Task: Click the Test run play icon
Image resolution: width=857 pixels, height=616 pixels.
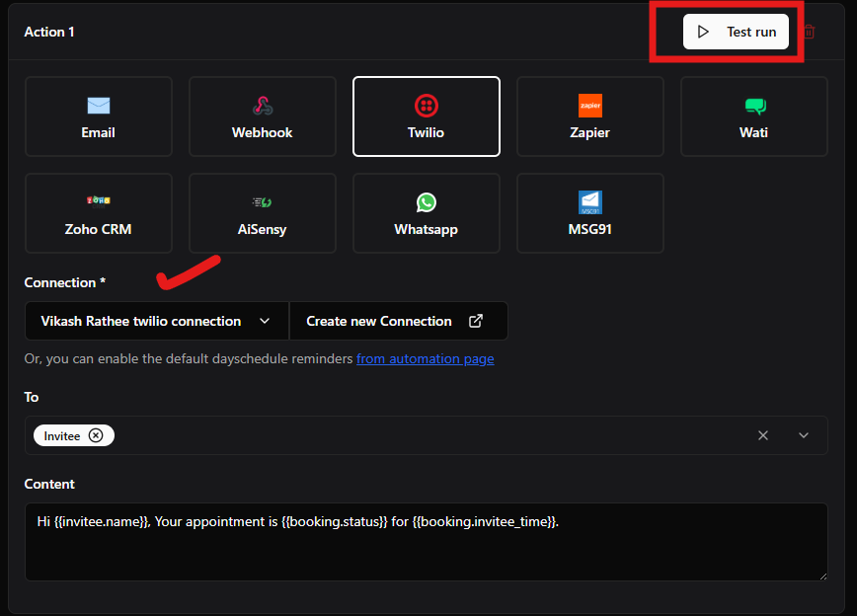Action: [704, 32]
